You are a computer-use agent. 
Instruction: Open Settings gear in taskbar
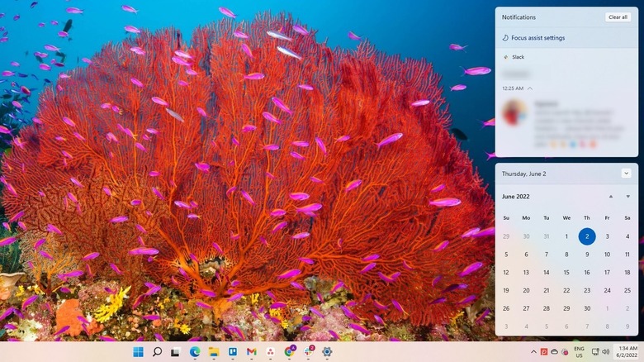pyautogui.click(x=328, y=352)
